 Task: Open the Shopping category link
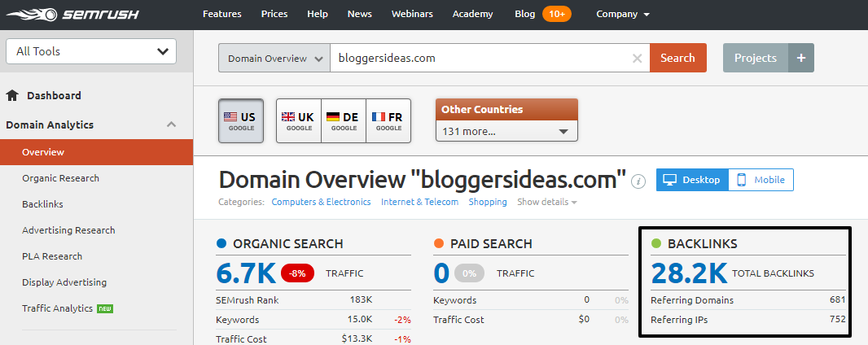click(488, 203)
